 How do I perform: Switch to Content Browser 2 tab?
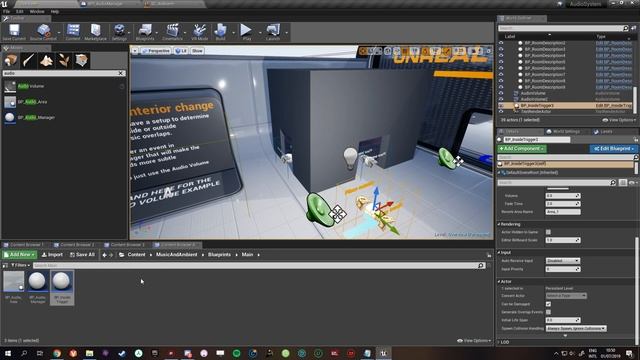pos(75,245)
